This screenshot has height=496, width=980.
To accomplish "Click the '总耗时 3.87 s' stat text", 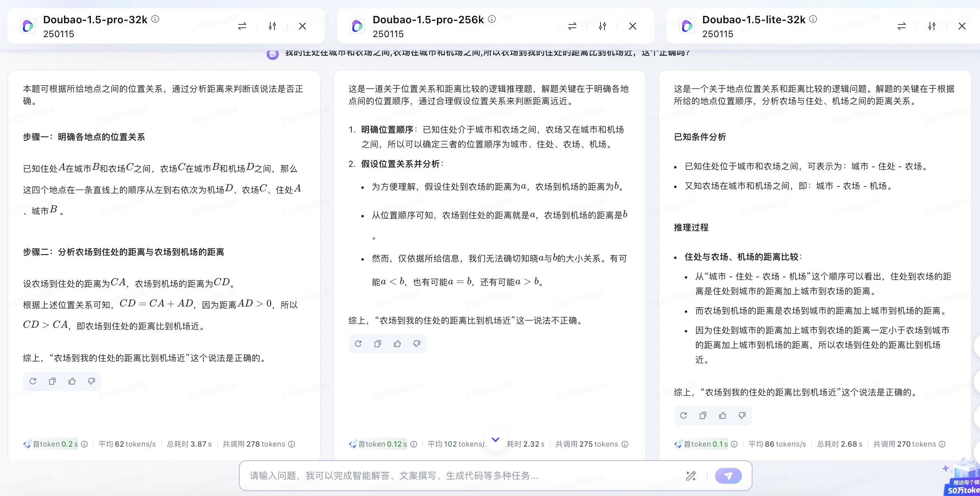I will [x=189, y=444].
